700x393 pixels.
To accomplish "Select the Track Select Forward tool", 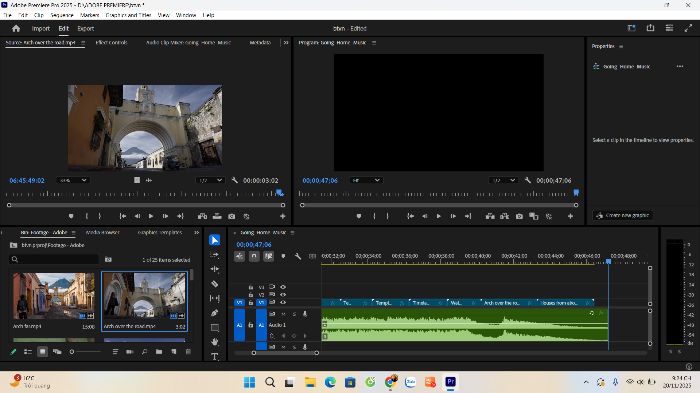I will tap(215, 255).
